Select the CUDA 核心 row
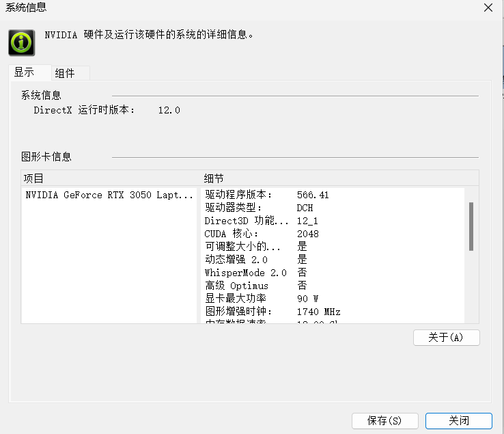504x434 pixels. click(333, 234)
